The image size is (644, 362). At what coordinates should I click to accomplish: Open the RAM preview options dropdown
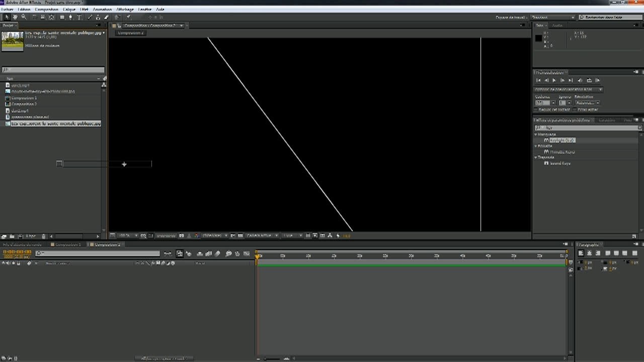pyautogui.click(x=569, y=89)
